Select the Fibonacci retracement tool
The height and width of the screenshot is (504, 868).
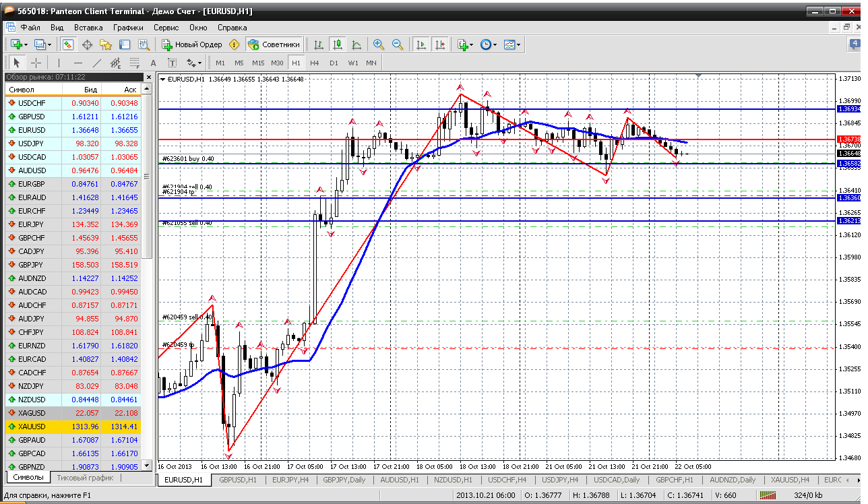134,63
